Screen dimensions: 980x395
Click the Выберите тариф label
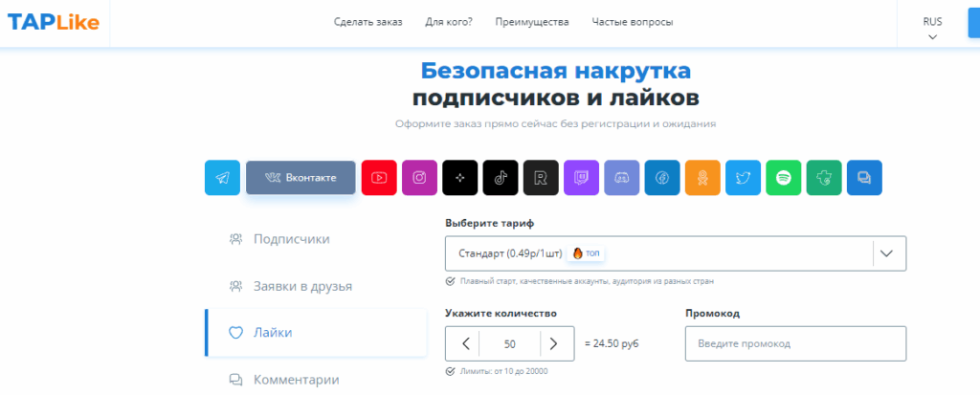(490, 223)
